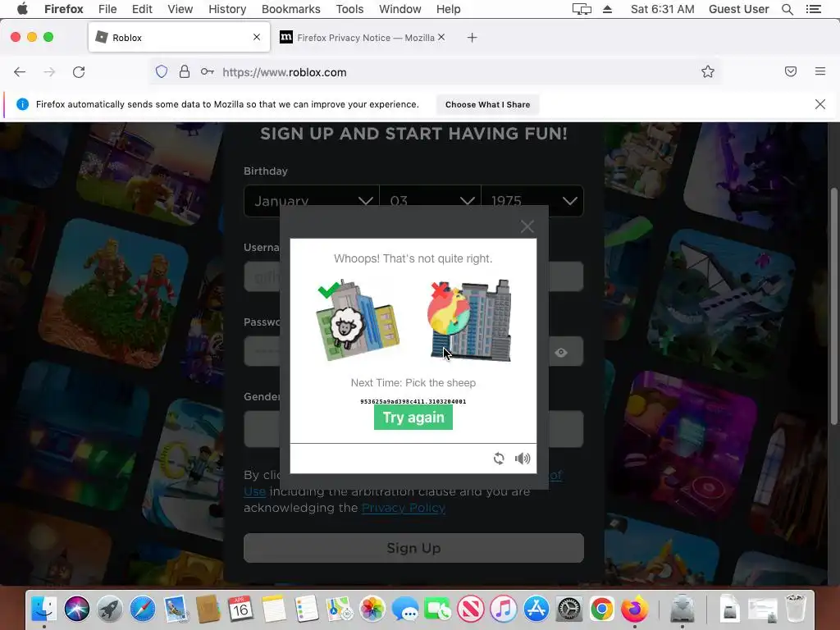The width and height of the screenshot is (840, 630).
Task: Open the Trash from the dock
Action: 796,608
